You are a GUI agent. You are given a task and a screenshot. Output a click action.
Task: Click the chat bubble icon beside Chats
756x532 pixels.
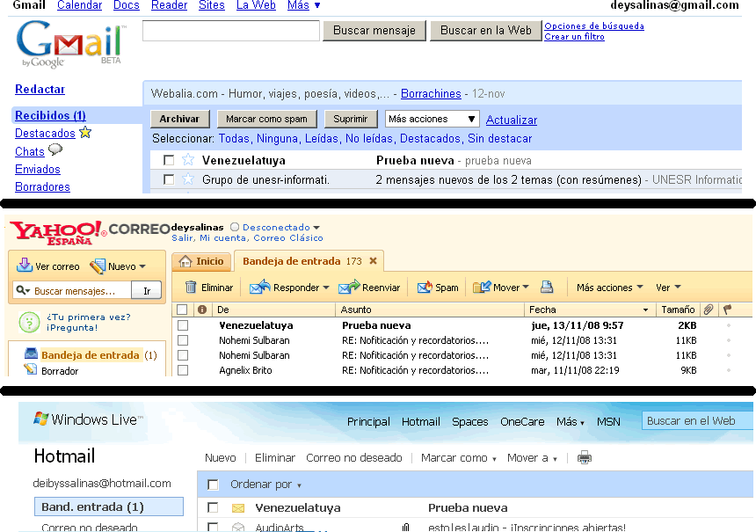pyautogui.click(x=55, y=149)
